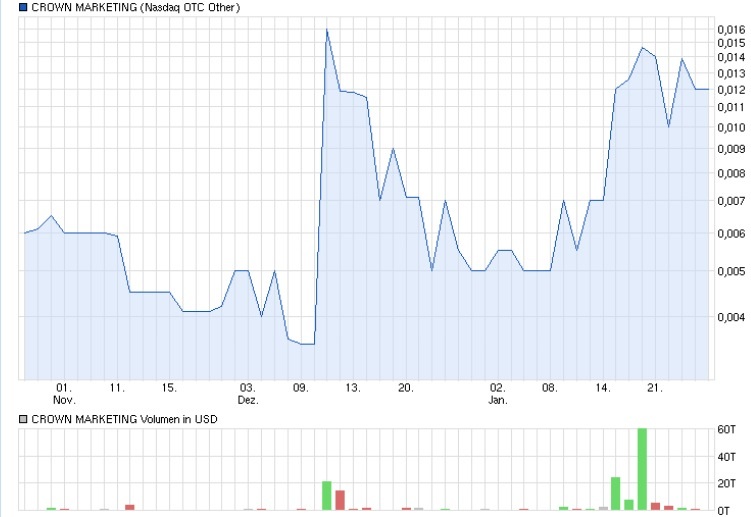Click the 20. date axis label
751x517 pixels.
tap(406, 388)
